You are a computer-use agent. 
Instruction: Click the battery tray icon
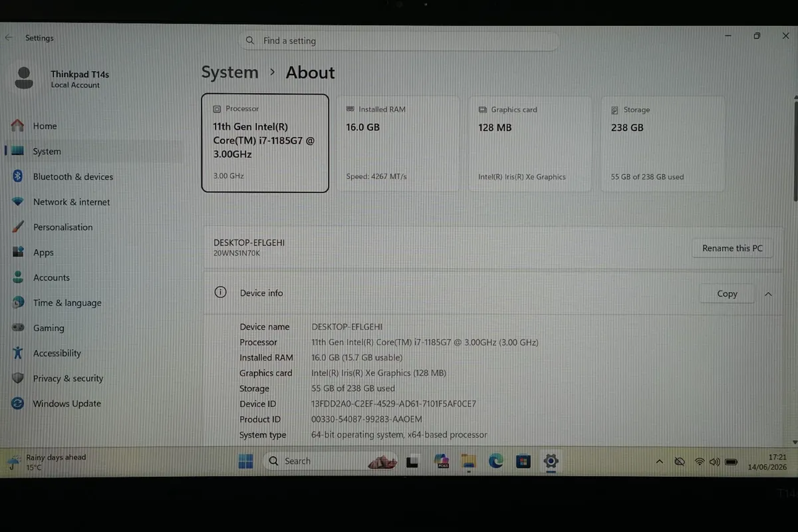pyautogui.click(x=731, y=462)
